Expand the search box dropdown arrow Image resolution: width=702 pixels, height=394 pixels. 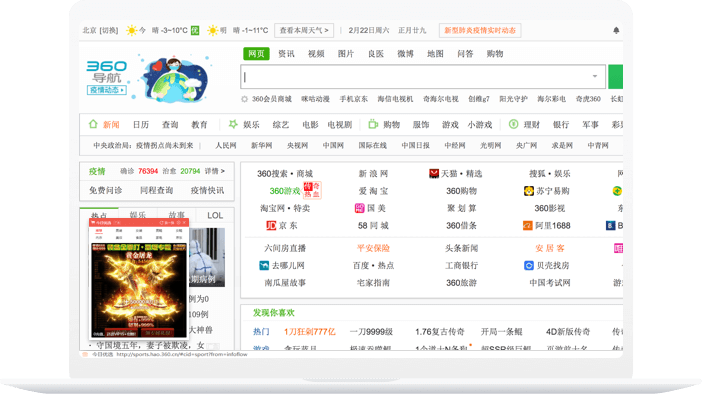[595, 76]
